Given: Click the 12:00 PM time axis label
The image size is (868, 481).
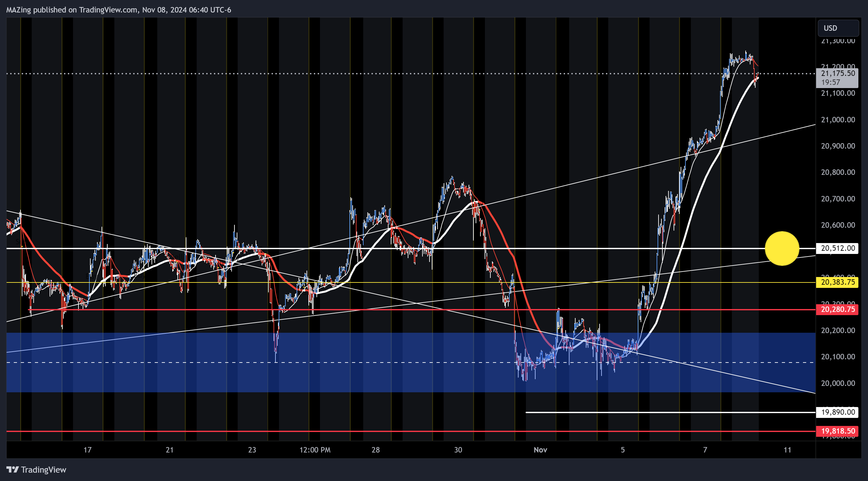Looking at the screenshot, I should [315, 450].
